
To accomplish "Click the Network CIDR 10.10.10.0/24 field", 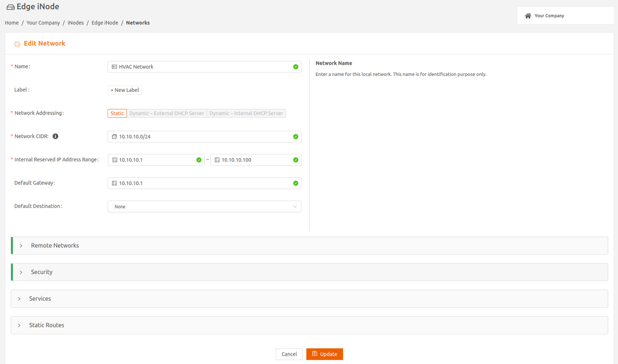I will coord(204,137).
